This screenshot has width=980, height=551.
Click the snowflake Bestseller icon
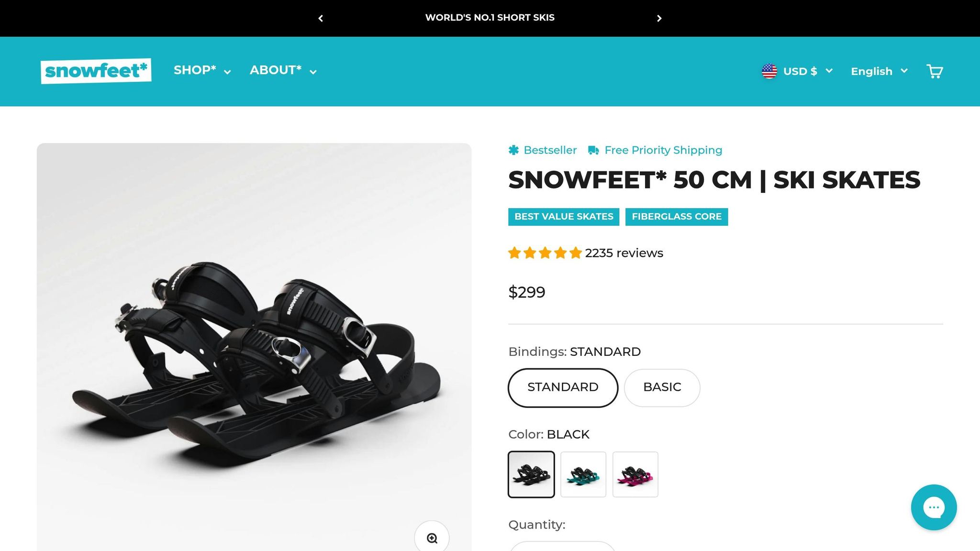point(513,150)
